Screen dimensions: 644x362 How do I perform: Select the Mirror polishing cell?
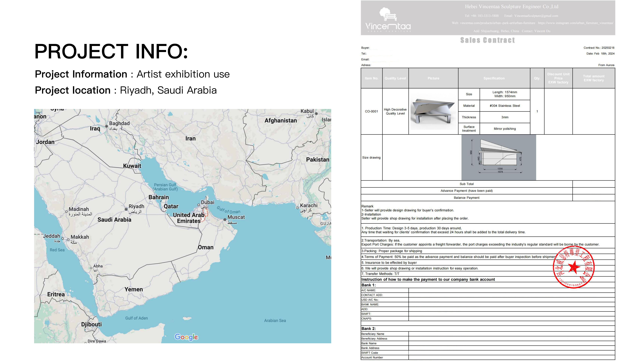click(x=505, y=129)
